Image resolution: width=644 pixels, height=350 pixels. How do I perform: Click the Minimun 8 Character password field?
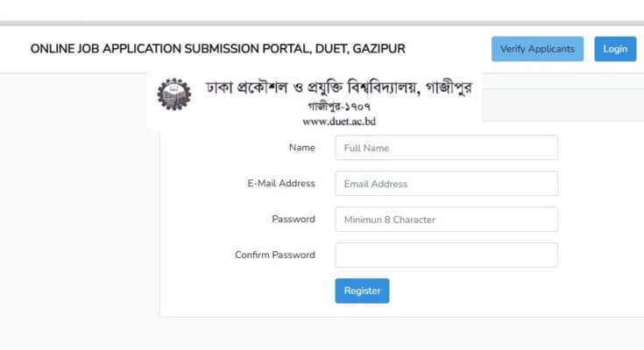pyautogui.click(x=446, y=219)
